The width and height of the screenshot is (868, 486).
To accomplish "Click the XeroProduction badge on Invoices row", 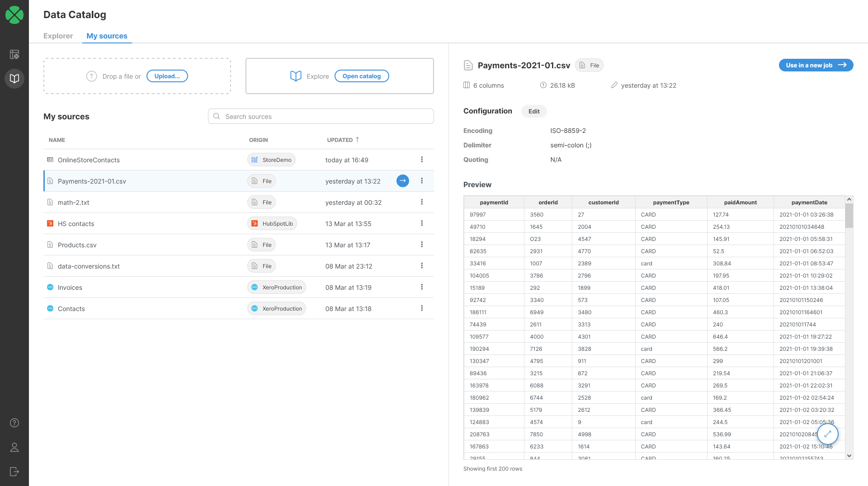I will [277, 287].
